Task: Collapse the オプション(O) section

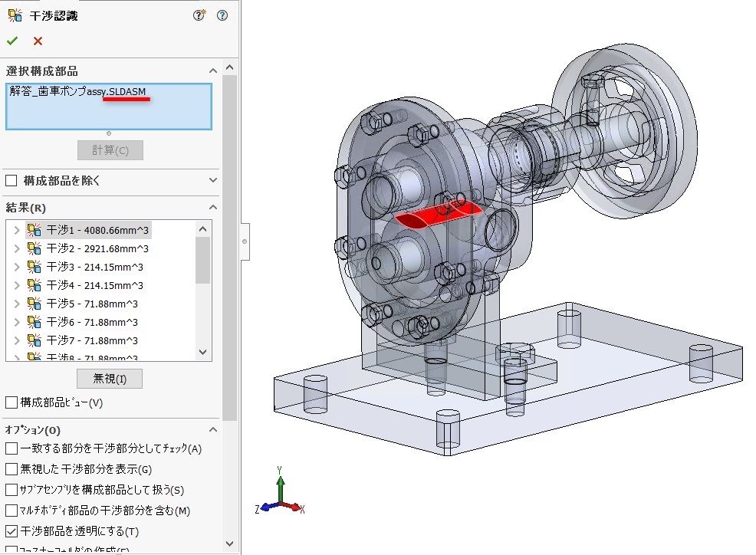Action: (x=212, y=430)
